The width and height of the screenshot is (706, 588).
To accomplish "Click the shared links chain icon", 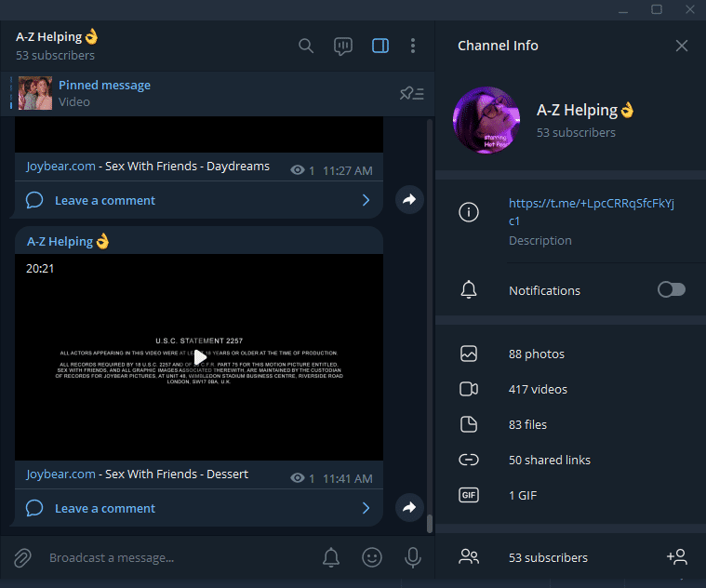I will coord(469,460).
